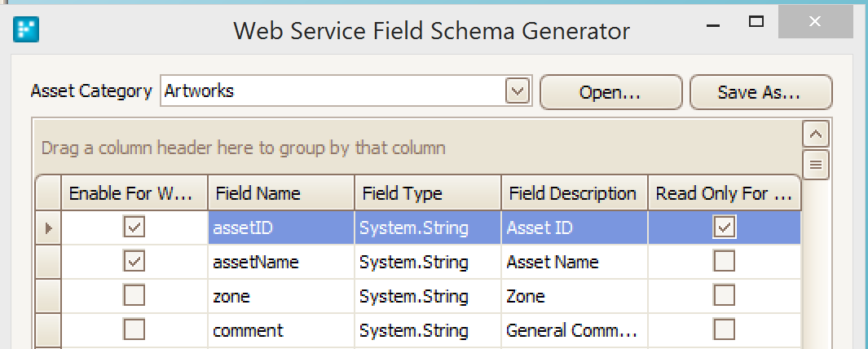
Task: Disable web service for assetID field
Action: point(134,227)
